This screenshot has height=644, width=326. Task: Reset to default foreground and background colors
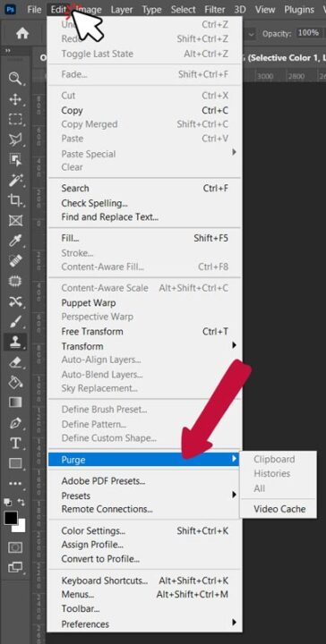coord(7,502)
